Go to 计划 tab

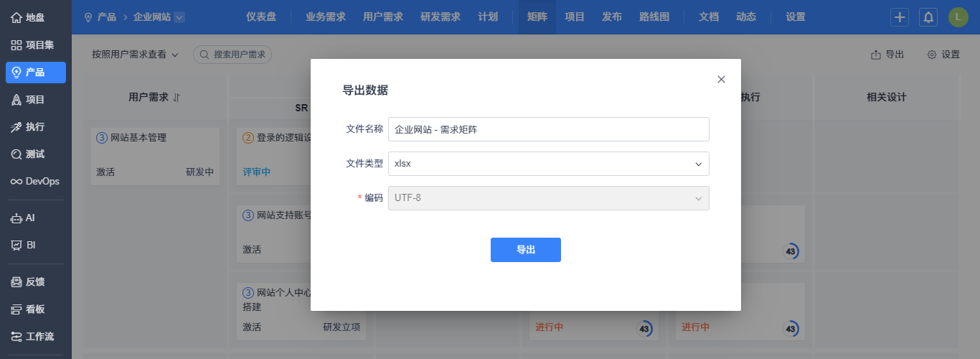pyautogui.click(x=488, y=17)
